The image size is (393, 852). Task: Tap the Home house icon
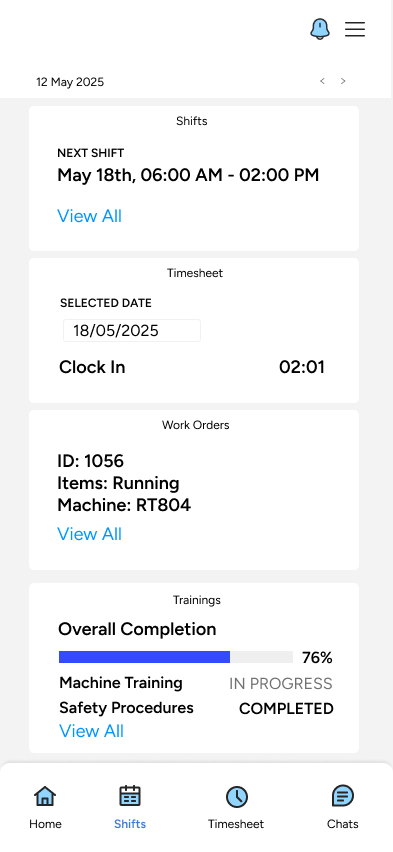click(x=45, y=797)
